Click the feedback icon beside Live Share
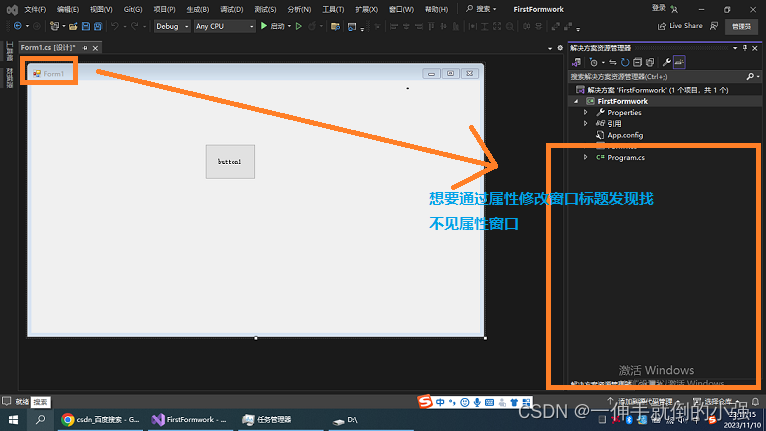This screenshot has width=766, height=431. (x=714, y=26)
